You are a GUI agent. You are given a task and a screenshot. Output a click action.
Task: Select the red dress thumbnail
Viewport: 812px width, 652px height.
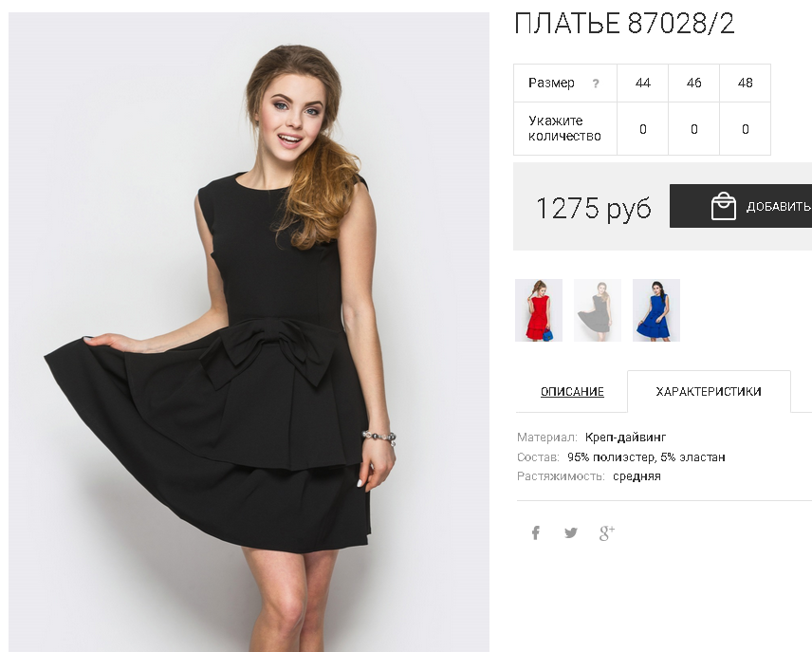[539, 310]
